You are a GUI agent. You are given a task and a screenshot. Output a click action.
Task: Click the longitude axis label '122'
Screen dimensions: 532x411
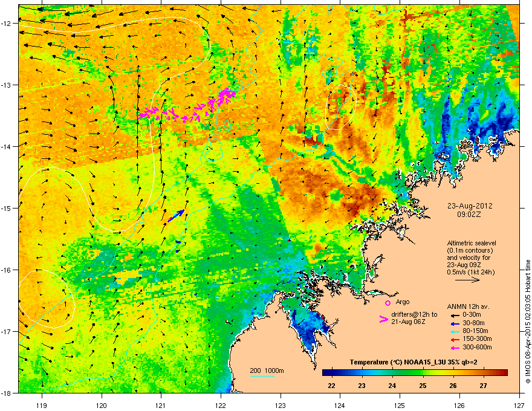tap(221, 405)
